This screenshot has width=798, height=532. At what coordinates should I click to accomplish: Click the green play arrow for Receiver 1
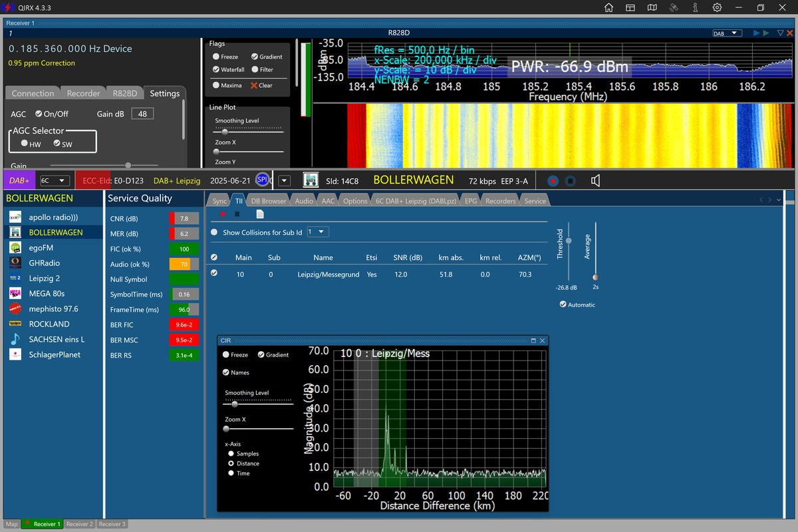pyautogui.click(x=767, y=33)
